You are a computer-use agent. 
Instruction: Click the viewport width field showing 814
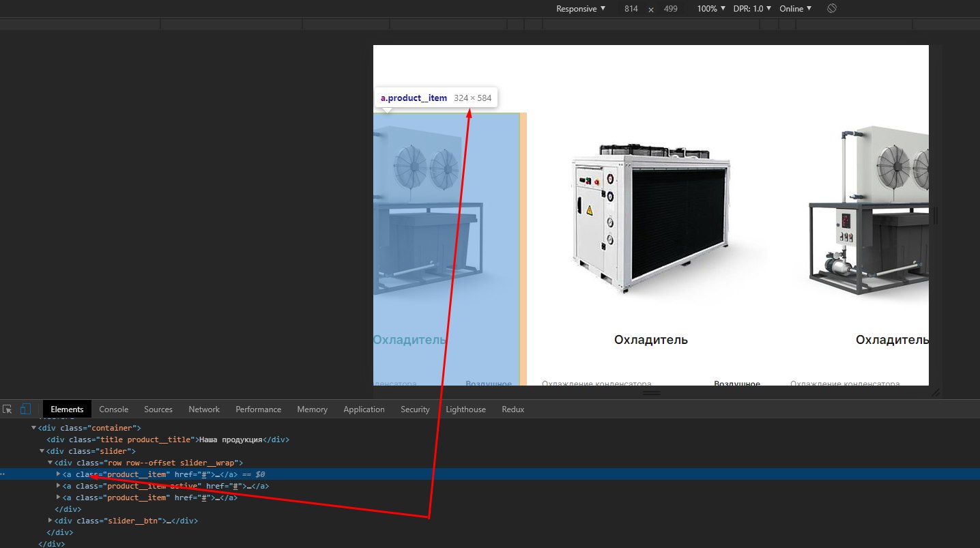[x=631, y=9]
